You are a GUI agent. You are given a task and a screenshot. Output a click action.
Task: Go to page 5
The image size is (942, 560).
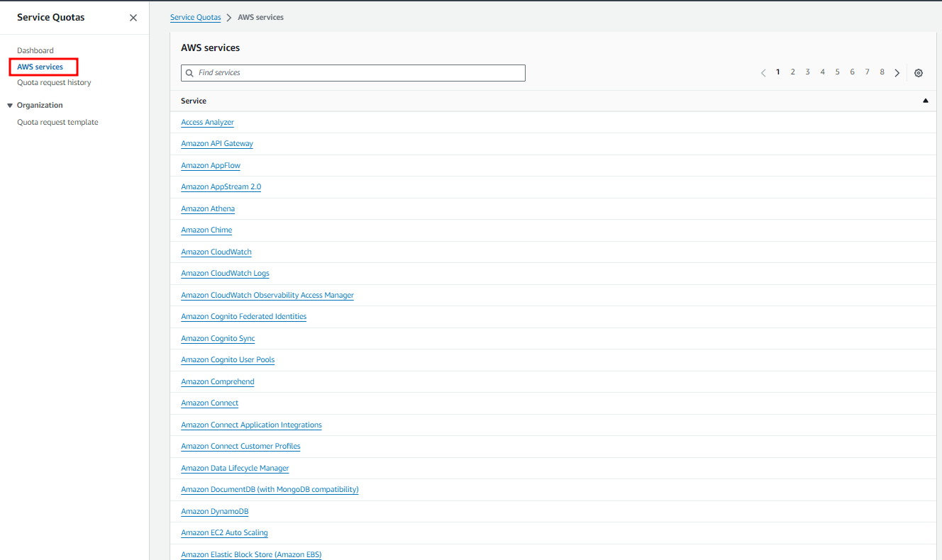[x=838, y=72]
